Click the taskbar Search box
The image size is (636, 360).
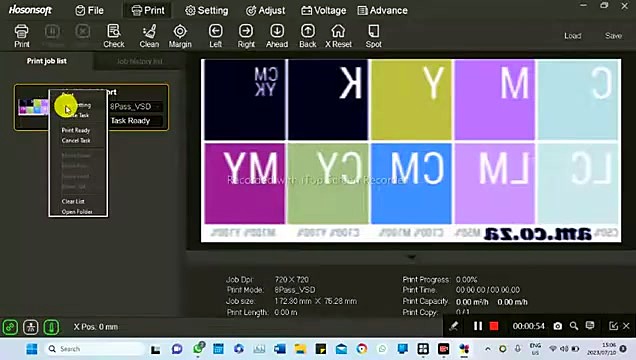click(95, 349)
